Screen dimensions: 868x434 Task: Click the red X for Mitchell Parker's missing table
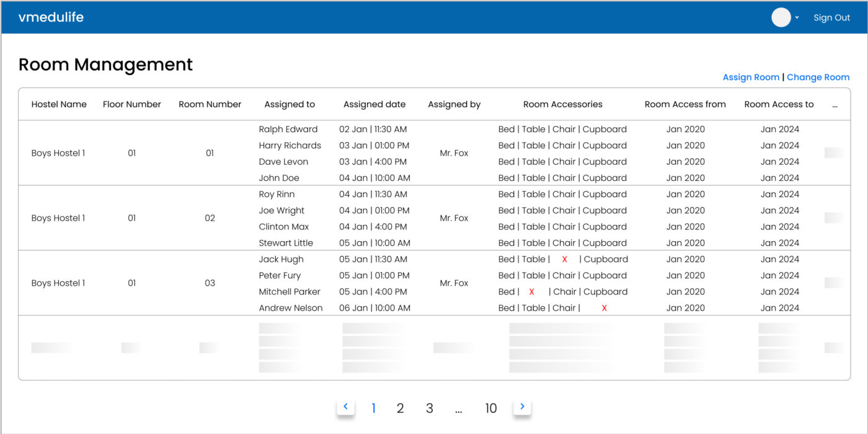pos(531,291)
